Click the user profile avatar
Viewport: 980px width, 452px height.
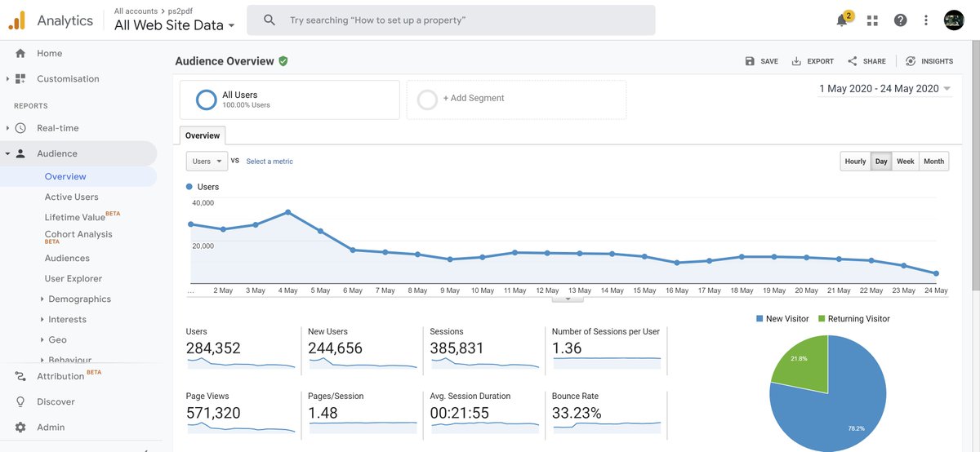point(954,20)
